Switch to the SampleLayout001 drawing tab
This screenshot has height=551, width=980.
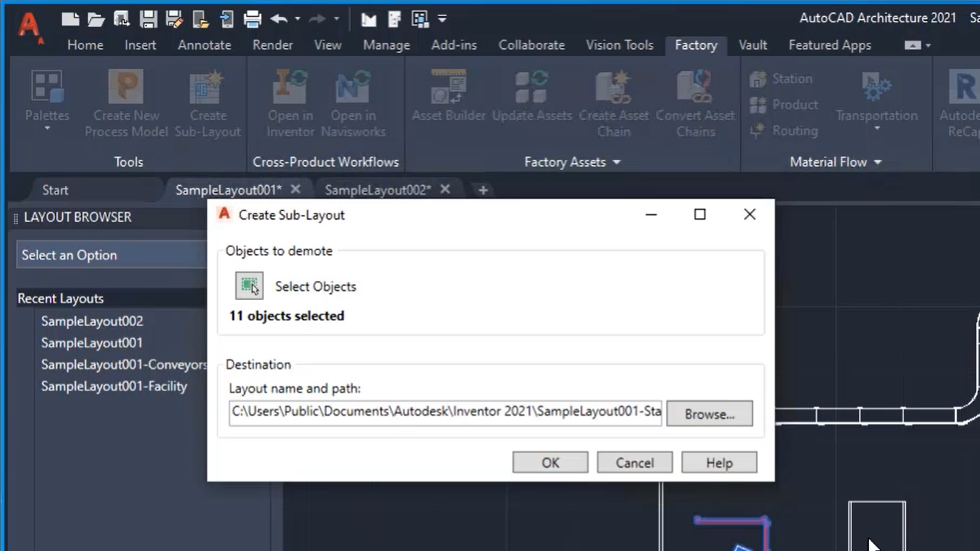(x=228, y=190)
